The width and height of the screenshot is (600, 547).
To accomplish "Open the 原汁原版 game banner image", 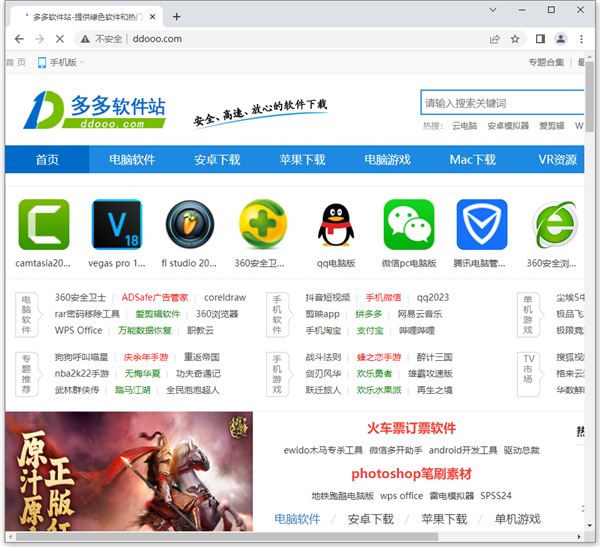I will pyautogui.click(x=129, y=471).
